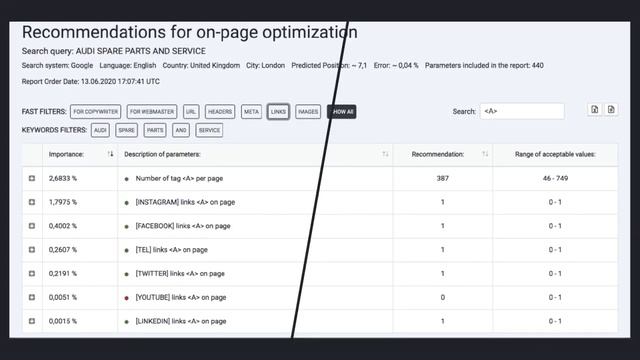Click Range of acceptable values header
This screenshot has height=360, width=640.
555,154
